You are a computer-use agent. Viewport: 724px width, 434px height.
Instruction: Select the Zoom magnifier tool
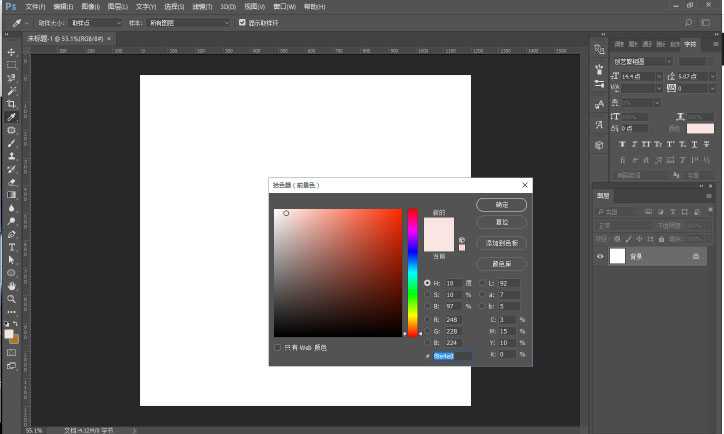(x=11, y=299)
